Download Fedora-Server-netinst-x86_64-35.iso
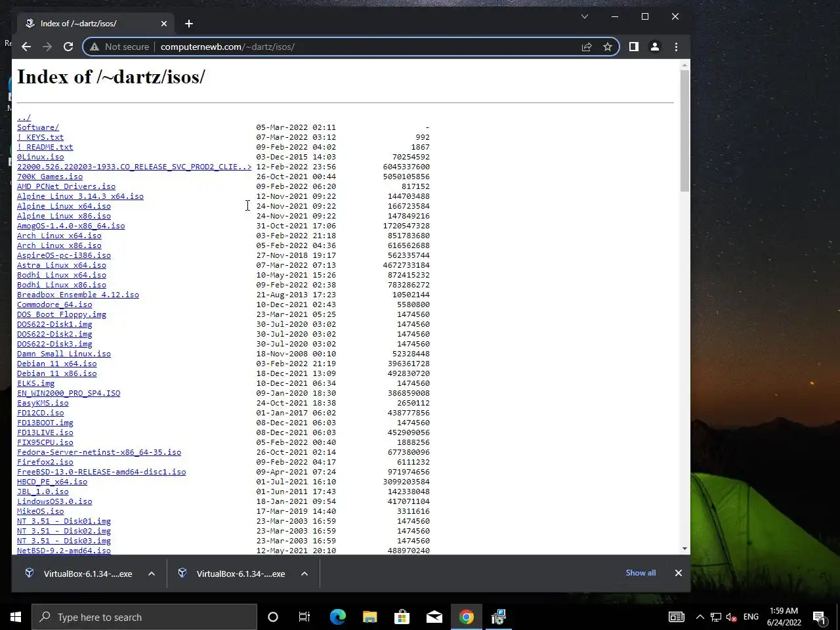840x630 pixels. (x=99, y=452)
